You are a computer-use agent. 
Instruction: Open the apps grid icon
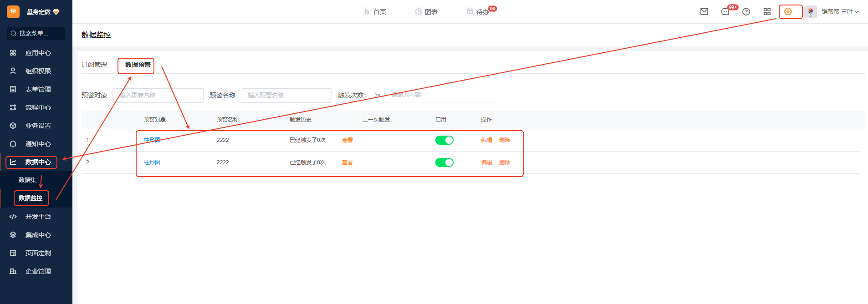point(767,12)
